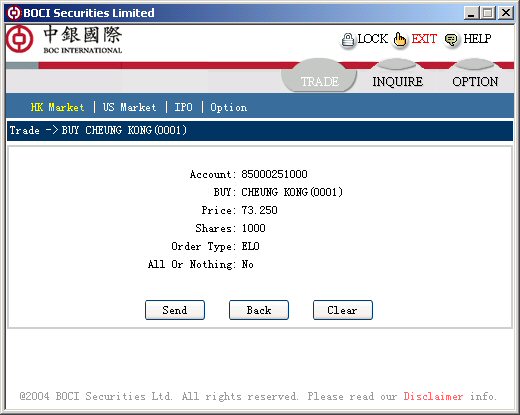Open the OPTION tab
Image resolution: width=520 pixels, height=415 pixels.
point(475,81)
